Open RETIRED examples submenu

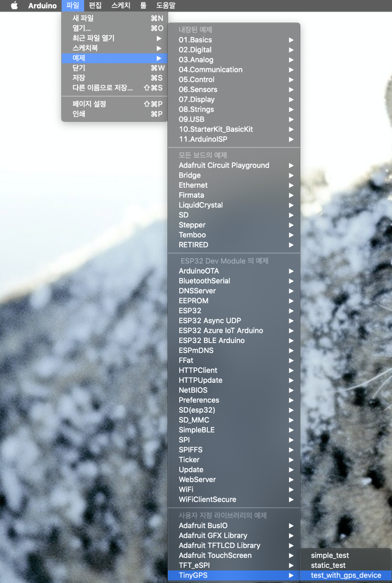click(234, 245)
